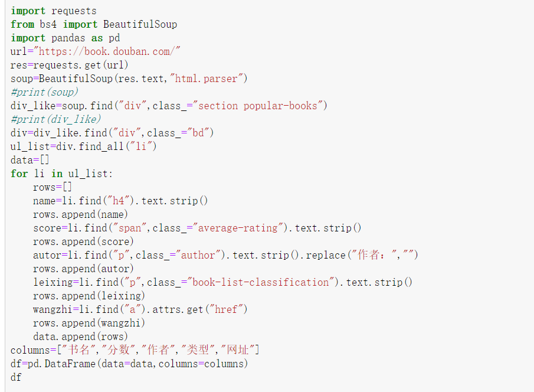Viewport: 534px width, 392px height.
Task: Click the 'for li in ul_list' line
Action: pyautogui.click(x=61, y=174)
